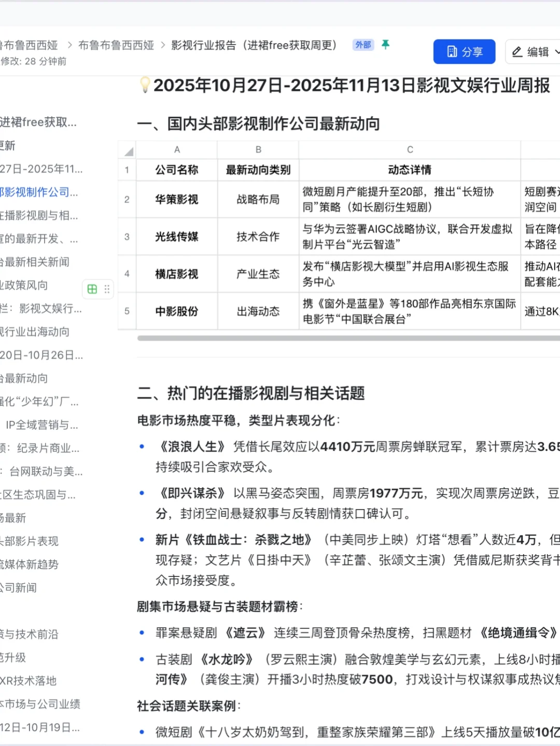560x746 pixels.
Task: Open 影视行业报告 breadcrumb title
Action: pyautogui.click(x=254, y=45)
